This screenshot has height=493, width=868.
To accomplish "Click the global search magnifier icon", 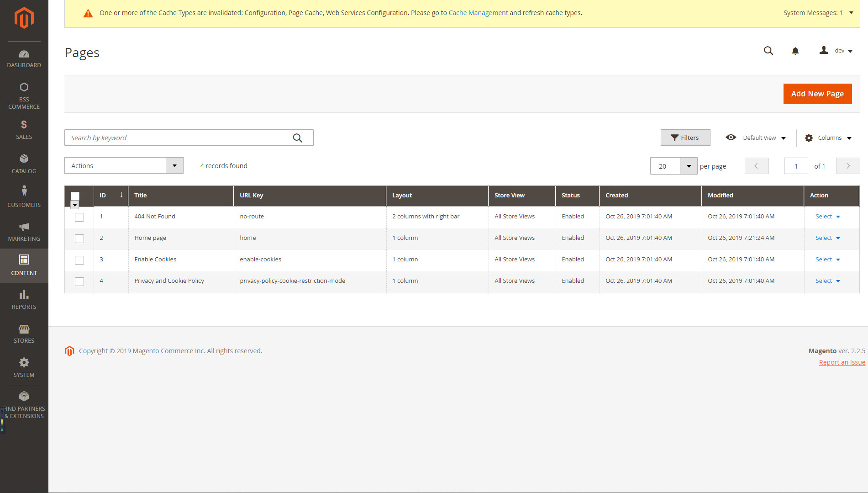I will [768, 51].
